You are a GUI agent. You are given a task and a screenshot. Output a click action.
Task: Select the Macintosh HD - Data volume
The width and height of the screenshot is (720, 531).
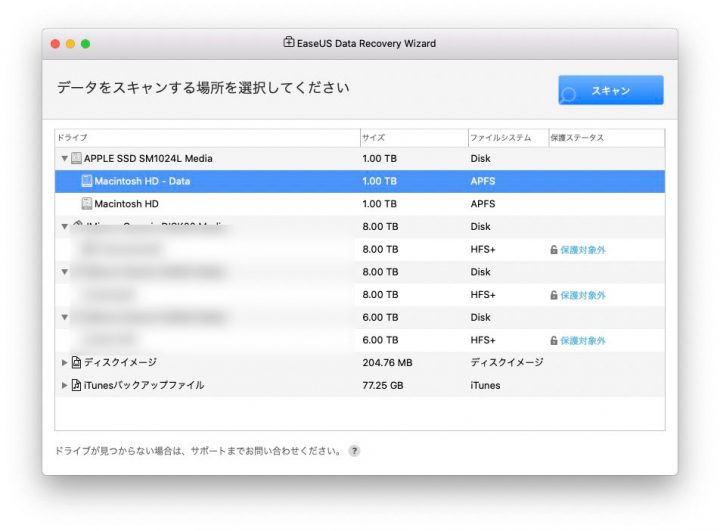tap(360, 181)
